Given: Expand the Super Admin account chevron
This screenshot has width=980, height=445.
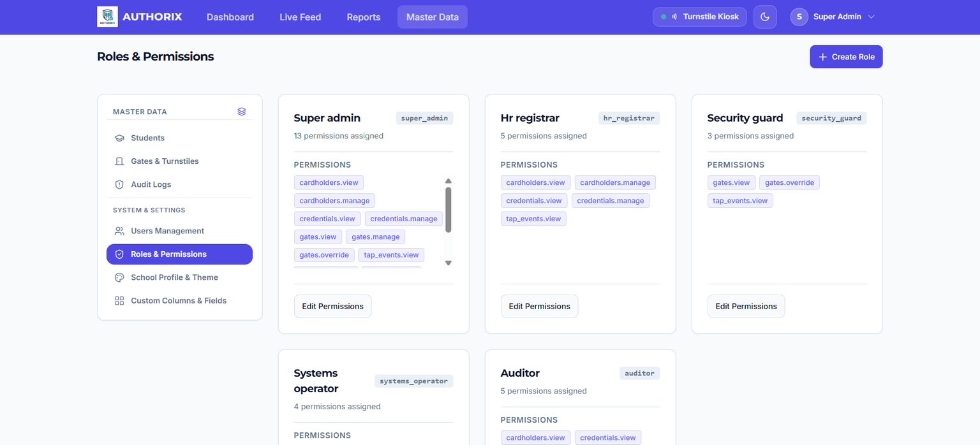Looking at the screenshot, I should click(x=872, y=17).
